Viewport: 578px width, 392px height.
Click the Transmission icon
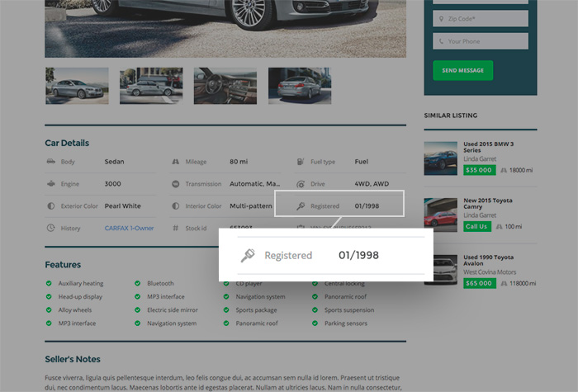[x=175, y=184]
